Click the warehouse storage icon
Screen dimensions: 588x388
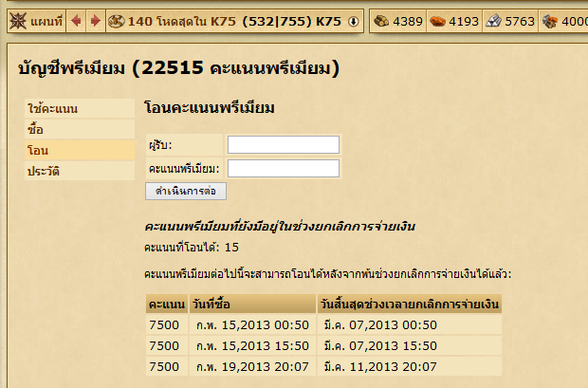pos(550,22)
